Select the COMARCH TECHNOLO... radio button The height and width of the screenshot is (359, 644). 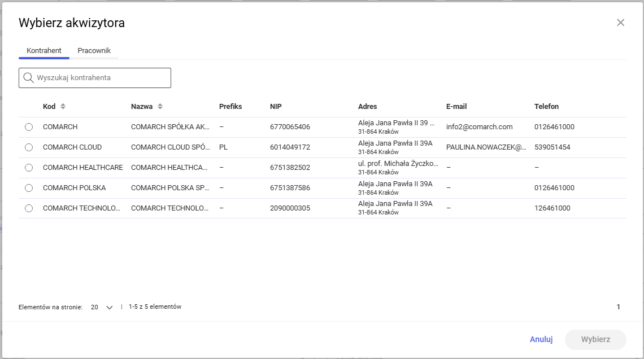click(29, 208)
